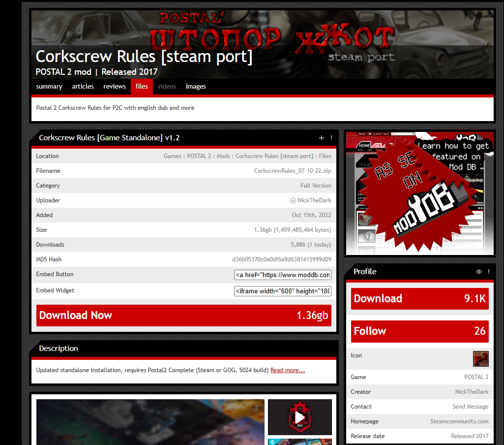Click the As Seen On Mod DB banner
Screen dimensions: 504x445
pos(420,193)
